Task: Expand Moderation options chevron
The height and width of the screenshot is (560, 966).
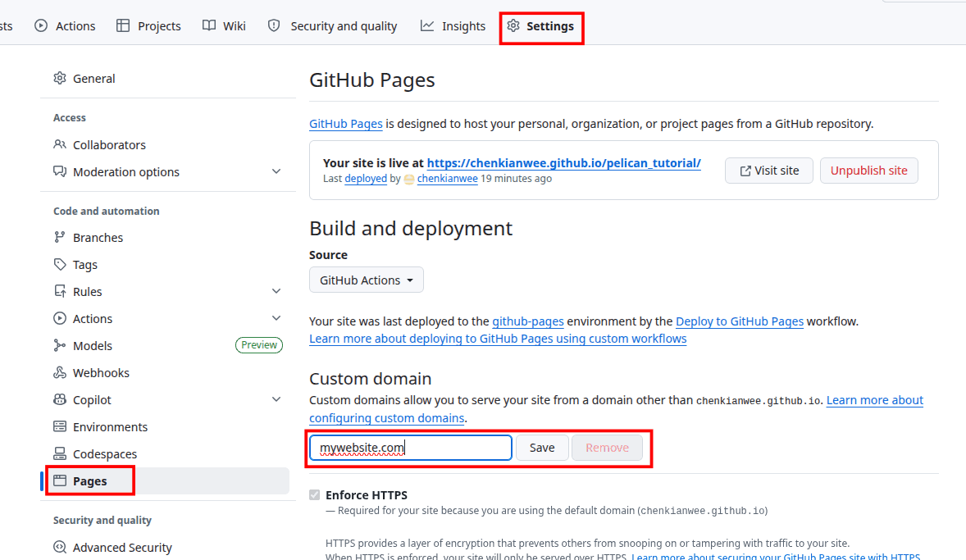Action: pos(276,171)
